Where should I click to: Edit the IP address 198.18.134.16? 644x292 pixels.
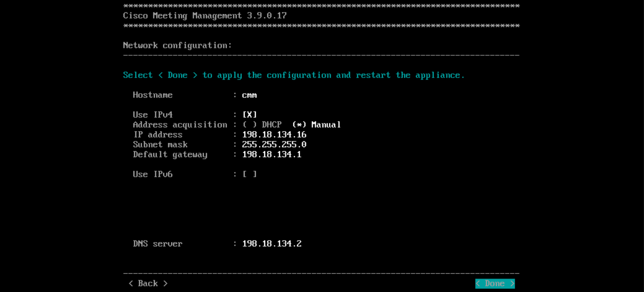coord(274,135)
